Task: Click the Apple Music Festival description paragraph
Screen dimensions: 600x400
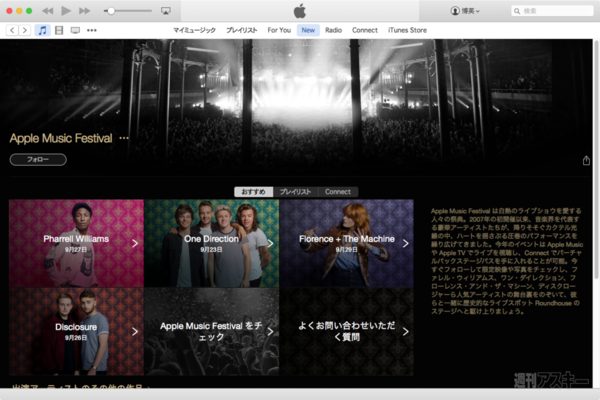Action: [506, 261]
